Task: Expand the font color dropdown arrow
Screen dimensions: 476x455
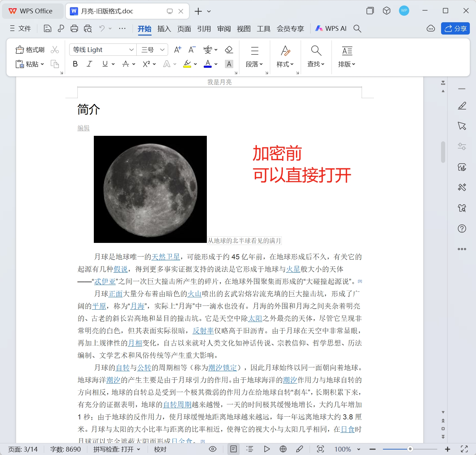Action: pyautogui.click(x=215, y=64)
